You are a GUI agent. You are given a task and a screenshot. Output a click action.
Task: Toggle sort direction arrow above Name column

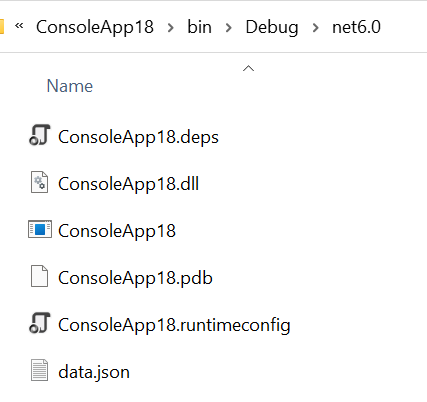249,68
